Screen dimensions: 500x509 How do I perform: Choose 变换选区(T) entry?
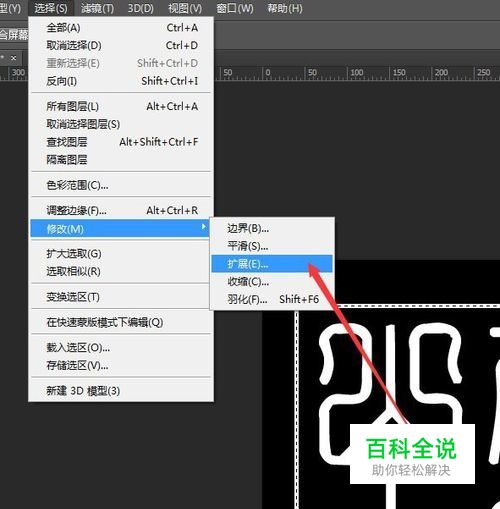pos(122,297)
